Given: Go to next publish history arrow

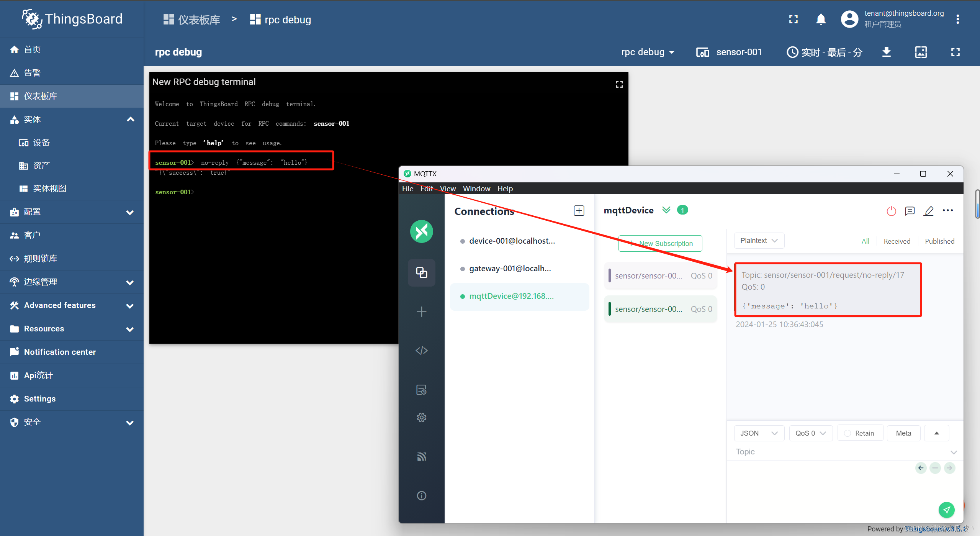Looking at the screenshot, I should tap(949, 468).
